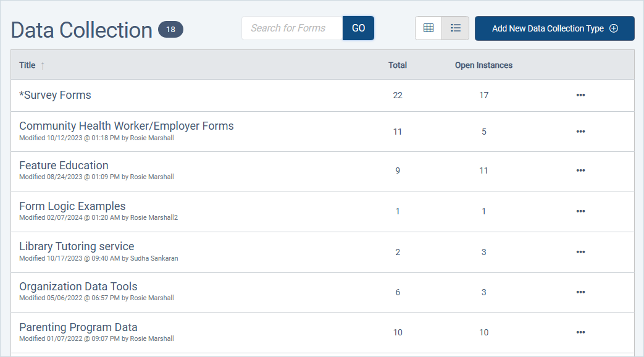Viewport: 644px width, 357px height.
Task: Toggle to list layout display mode
Action: pyautogui.click(x=455, y=28)
